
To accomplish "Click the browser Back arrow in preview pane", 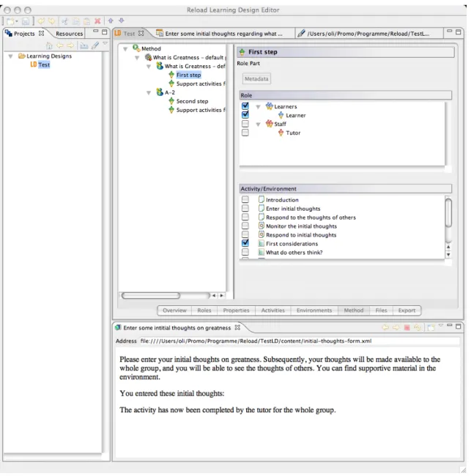I will (385, 327).
